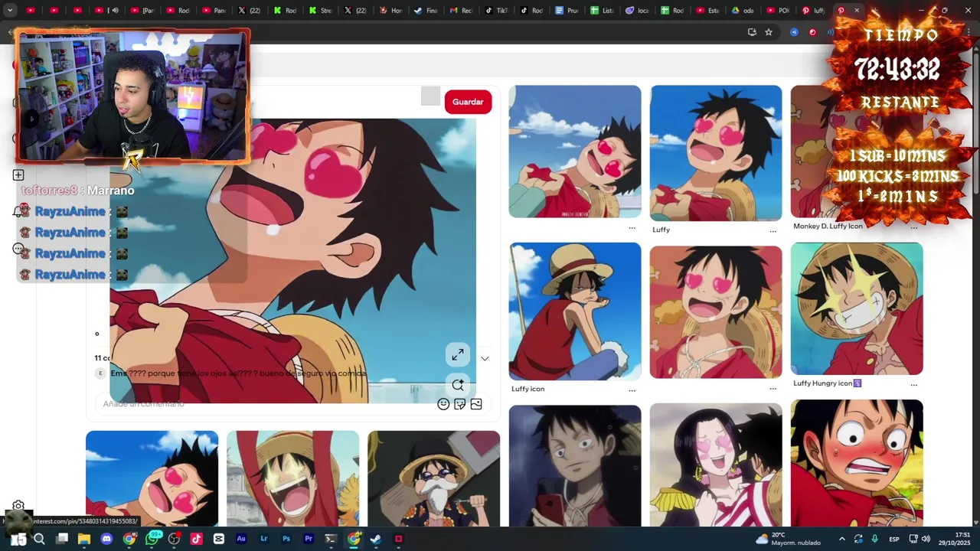Bookmark this page with the star icon
Image resolution: width=980 pixels, height=551 pixels.
pos(769,32)
